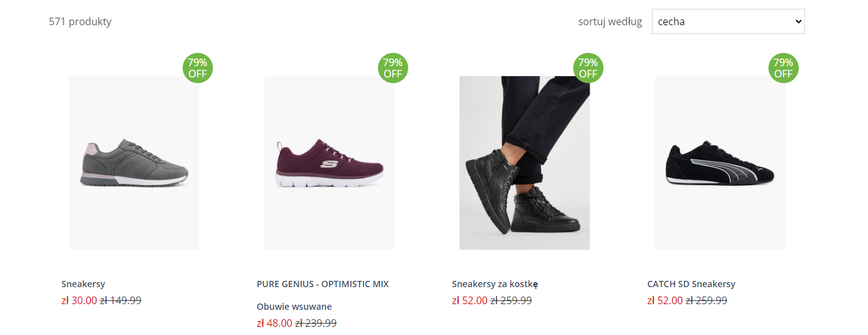Click the zł 48.00 sale price
868x335 pixels.
[274, 323]
